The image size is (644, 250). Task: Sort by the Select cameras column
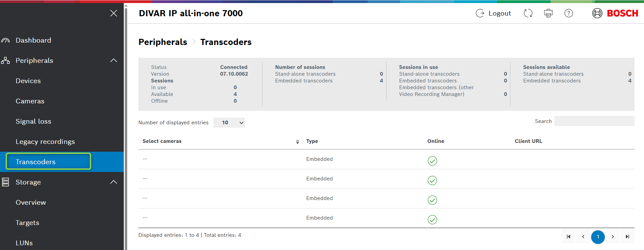(x=297, y=142)
